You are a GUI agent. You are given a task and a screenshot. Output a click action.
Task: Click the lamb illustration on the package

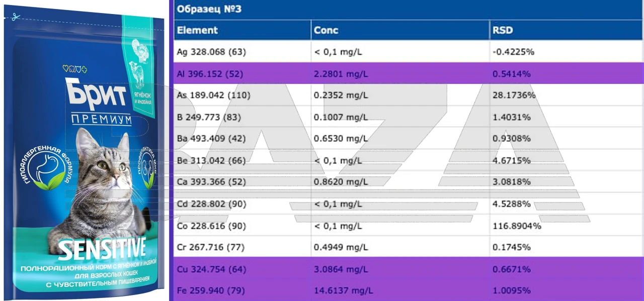137,74
